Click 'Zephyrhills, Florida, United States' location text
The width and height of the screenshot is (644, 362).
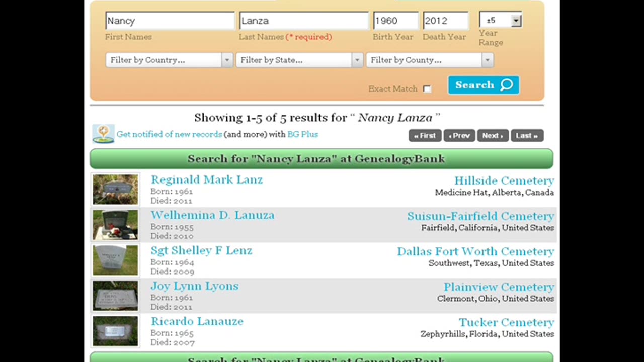coord(487,334)
